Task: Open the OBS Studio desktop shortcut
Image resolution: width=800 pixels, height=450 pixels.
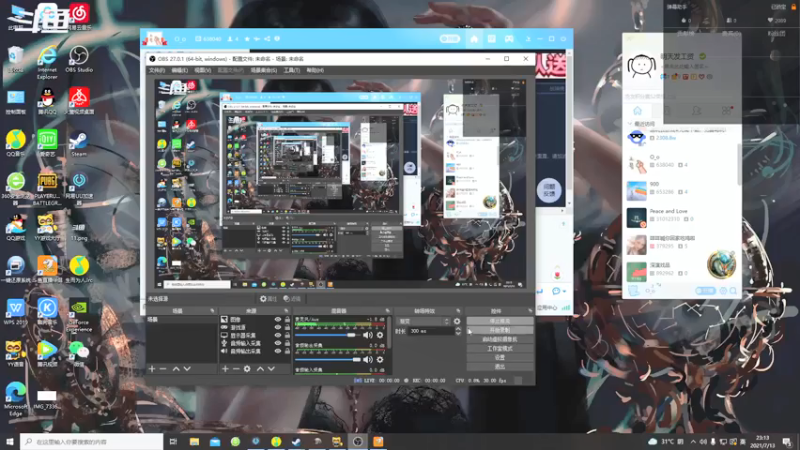Action: [79, 59]
